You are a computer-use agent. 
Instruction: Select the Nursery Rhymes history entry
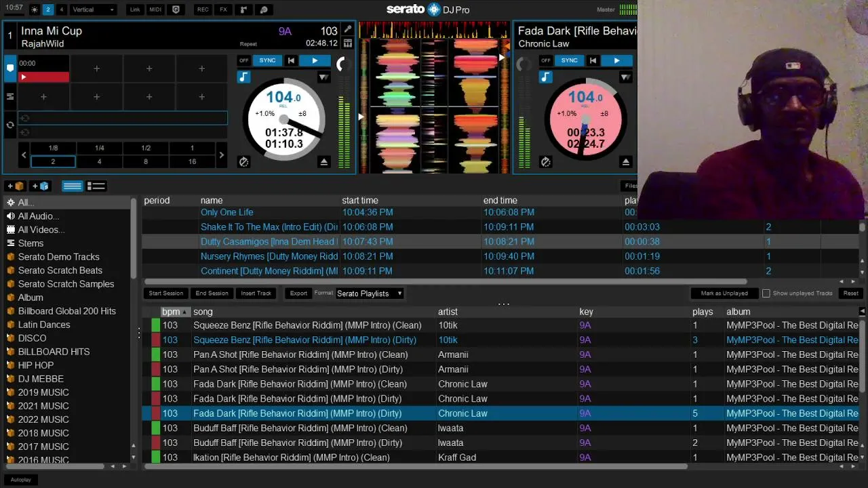click(502, 256)
